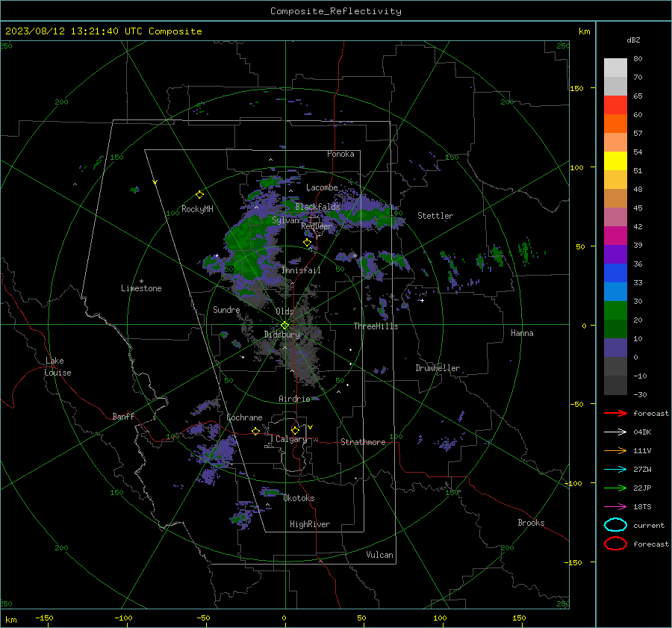Click the Calgary city label
The image size is (672, 628).
click(291, 439)
